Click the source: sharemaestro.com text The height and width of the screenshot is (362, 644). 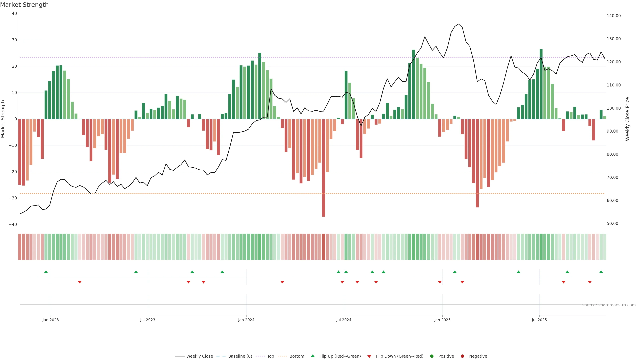[x=609, y=305]
